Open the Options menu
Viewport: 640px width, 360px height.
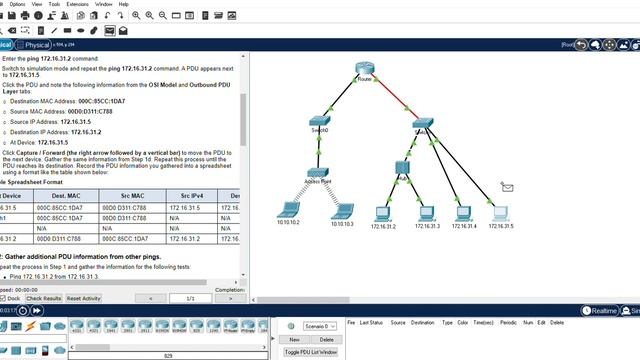click(17, 4)
